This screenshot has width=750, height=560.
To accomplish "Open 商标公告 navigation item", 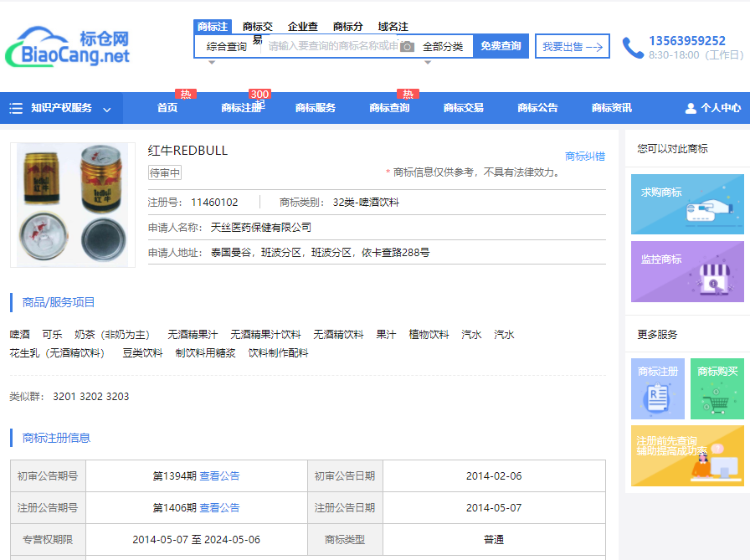I will coord(537,108).
